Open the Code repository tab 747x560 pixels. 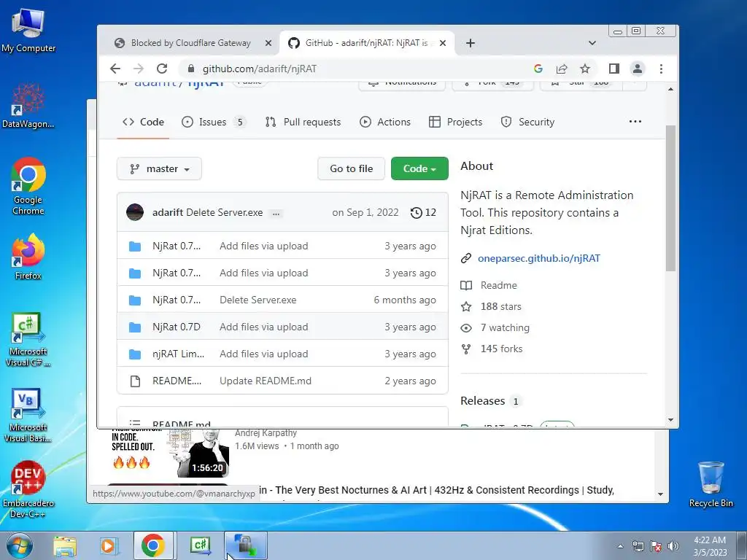pyautogui.click(x=143, y=122)
